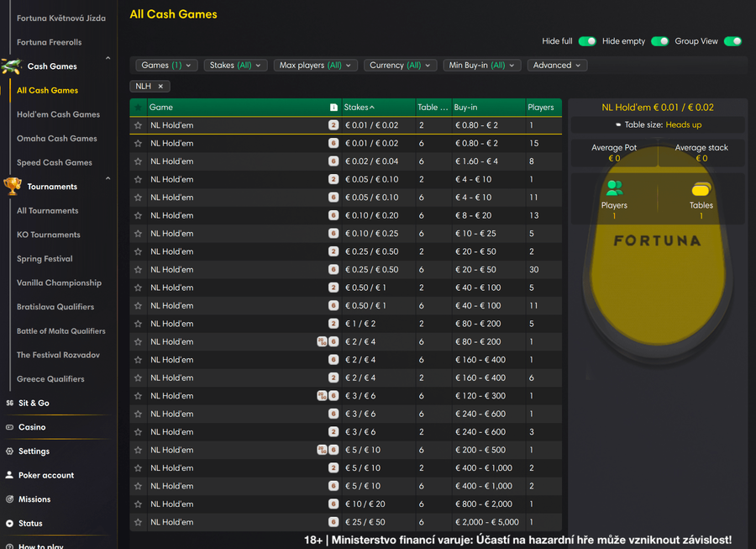
Task: Open the Games filter dropdown
Action: [x=166, y=65]
